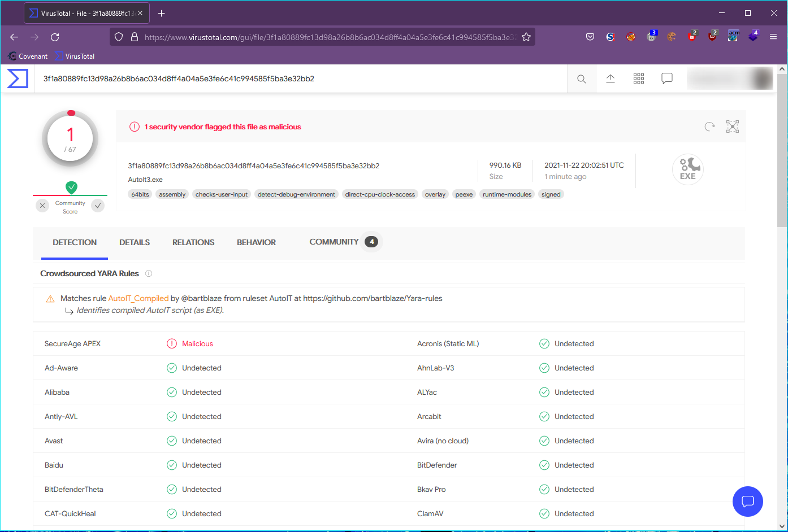
Task: Click the cookie extension icon
Action: [x=672, y=37]
